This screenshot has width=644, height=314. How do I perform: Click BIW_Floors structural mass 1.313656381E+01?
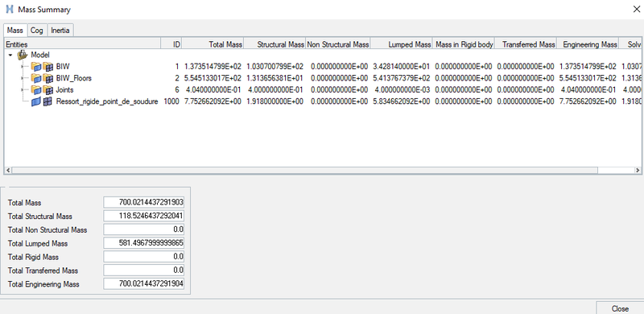pyautogui.click(x=275, y=78)
